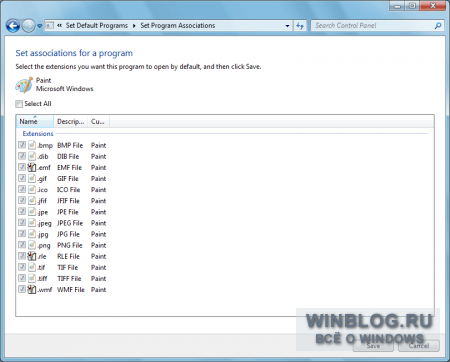This screenshot has width=450, height=362.
Task: Click Paint default in the .rle row
Action: tap(98, 256)
